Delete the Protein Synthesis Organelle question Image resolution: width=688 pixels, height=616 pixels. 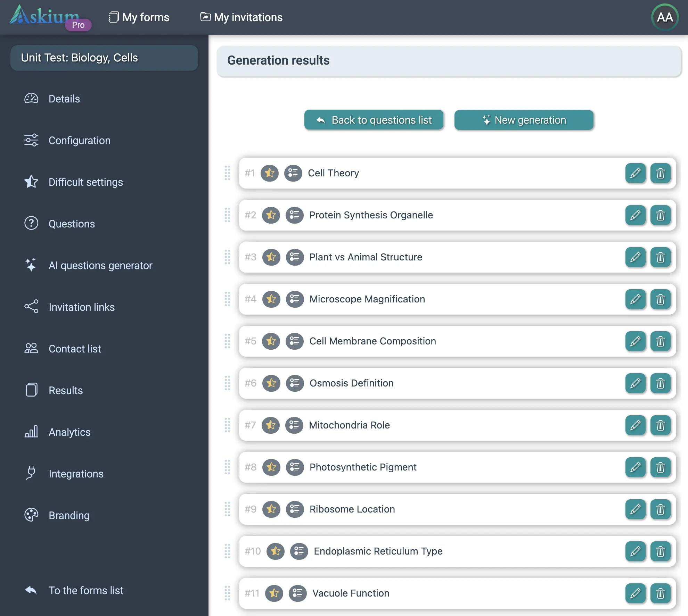pos(660,215)
